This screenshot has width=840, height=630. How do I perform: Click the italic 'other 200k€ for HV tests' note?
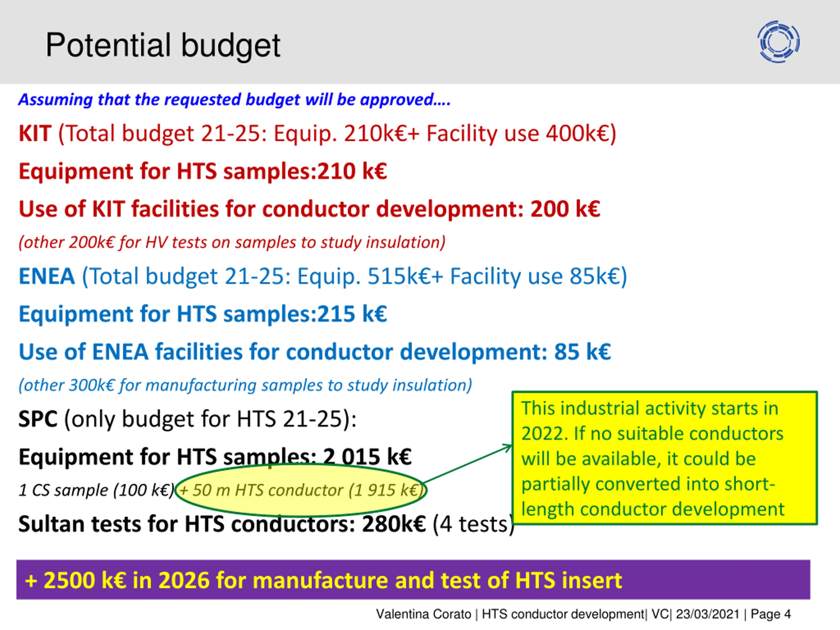(232, 242)
